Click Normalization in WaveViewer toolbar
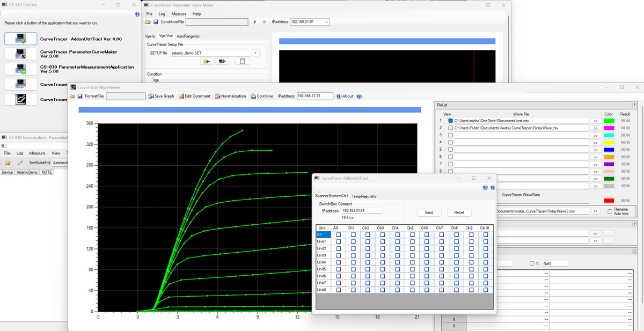This screenshot has height=331, width=644. (x=230, y=96)
